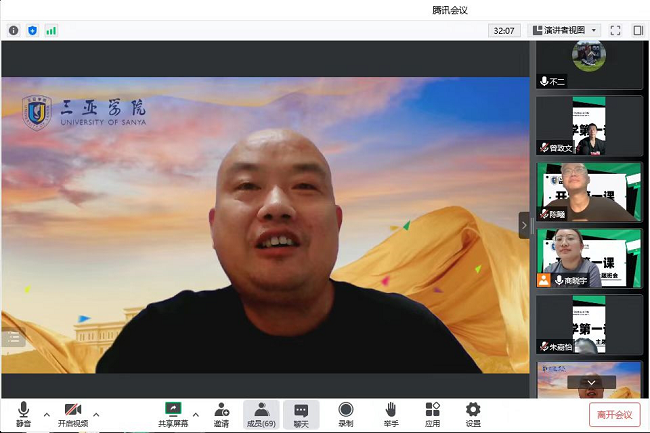Check network status signal bars icon

pyautogui.click(x=51, y=30)
